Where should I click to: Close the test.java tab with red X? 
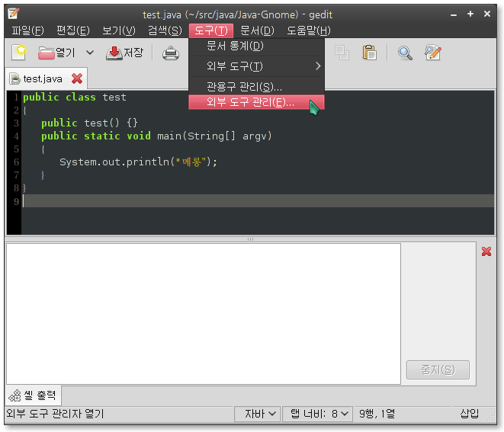(77, 78)
